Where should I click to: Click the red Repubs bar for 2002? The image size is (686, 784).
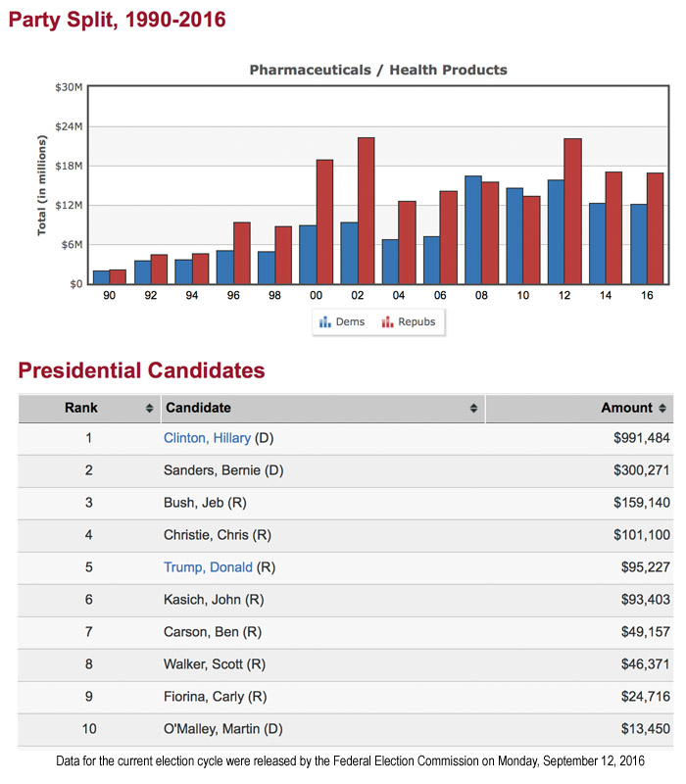tap(366, 211)
